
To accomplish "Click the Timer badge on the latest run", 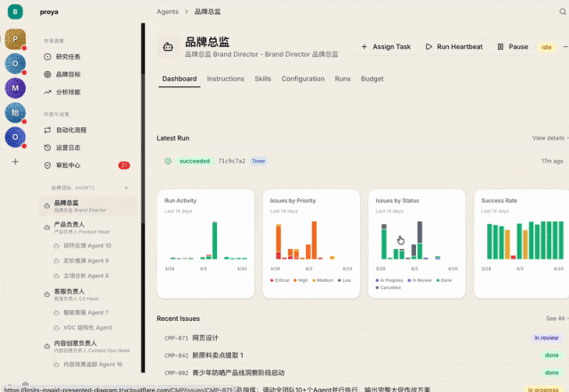I will [x=259, y=161].
